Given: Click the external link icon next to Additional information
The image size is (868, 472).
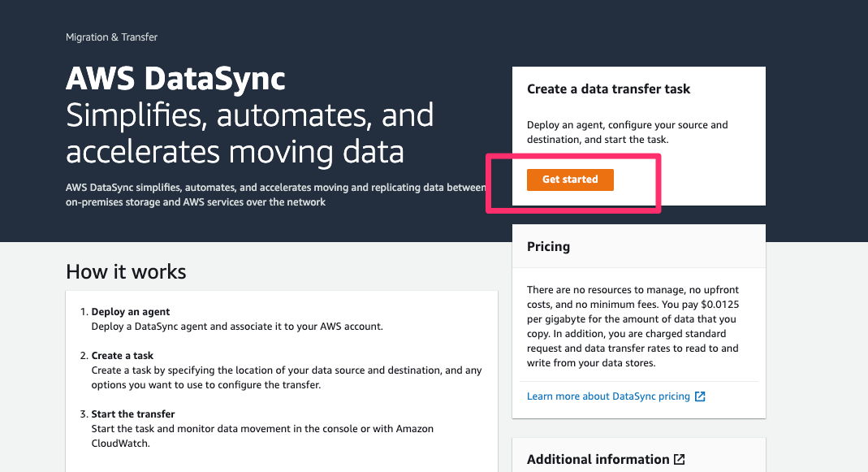Looking at the screenshot, I should pyautogui.click(x=680, y=458).
